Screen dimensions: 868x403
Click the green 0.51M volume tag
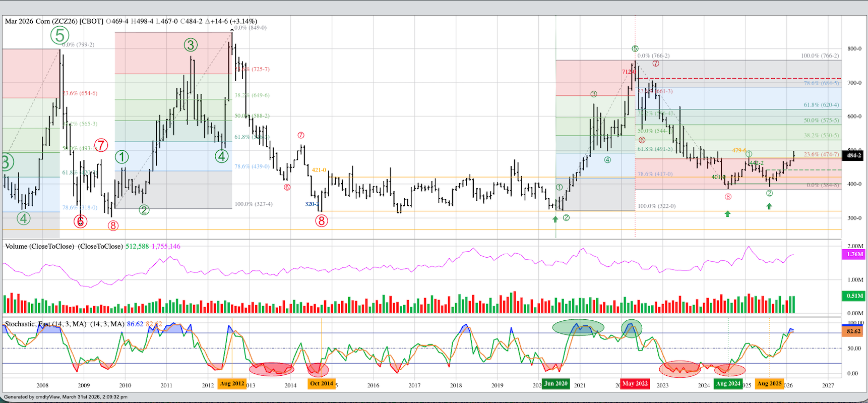[x=854, y=296]
